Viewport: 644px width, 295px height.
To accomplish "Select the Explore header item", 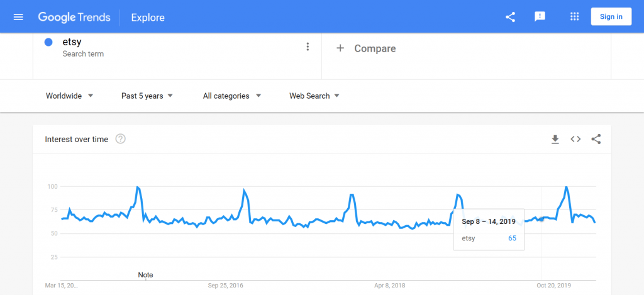I will [148, 18].
